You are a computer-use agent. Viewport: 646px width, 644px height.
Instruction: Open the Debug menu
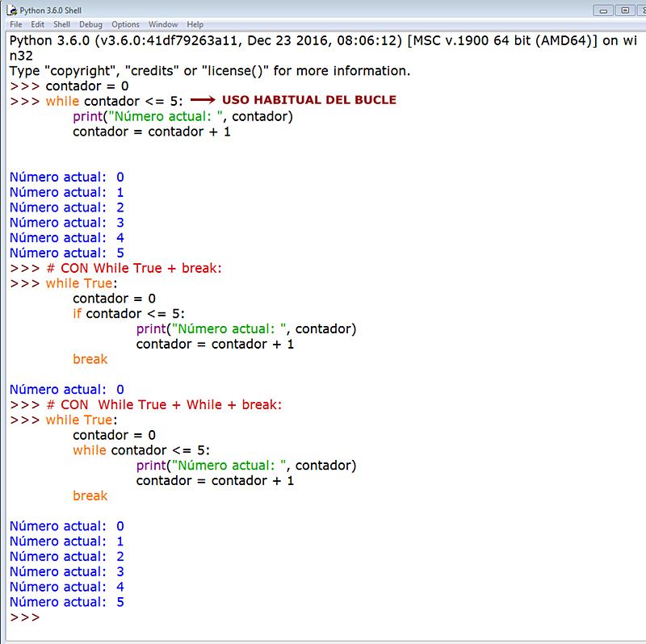click(x=89, y=24)
